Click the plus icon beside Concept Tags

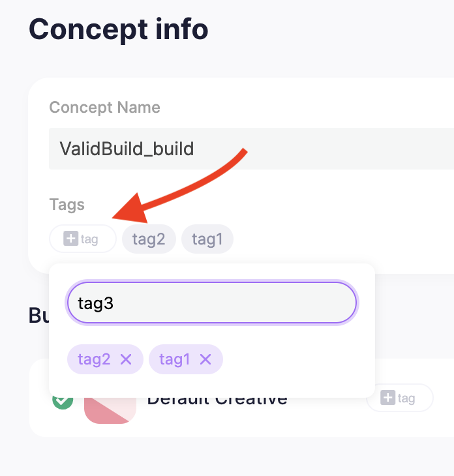[70, 239]
